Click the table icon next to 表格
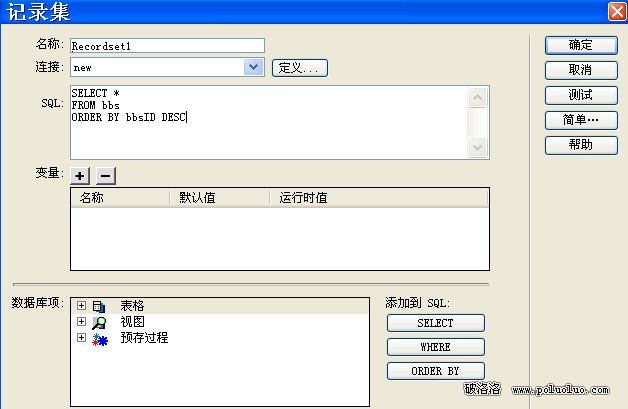Viewport: 628px width, 409px height. pyautogui.click(x=98, y=306)
